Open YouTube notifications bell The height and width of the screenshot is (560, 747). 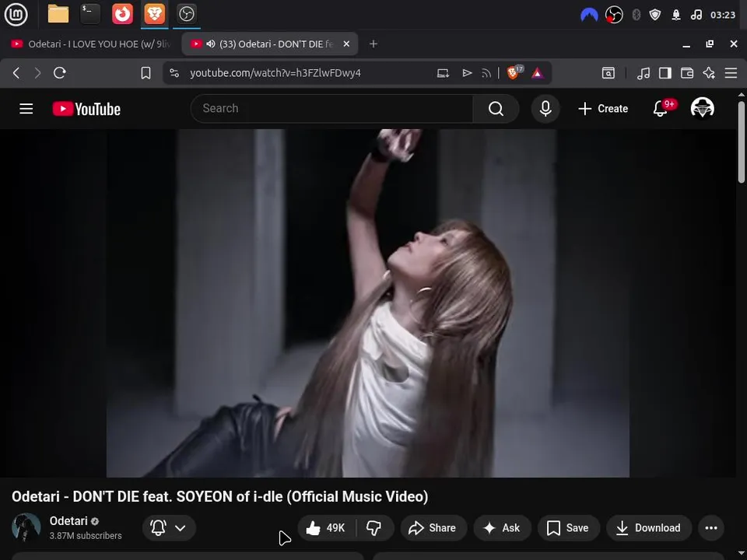[661, 109]
